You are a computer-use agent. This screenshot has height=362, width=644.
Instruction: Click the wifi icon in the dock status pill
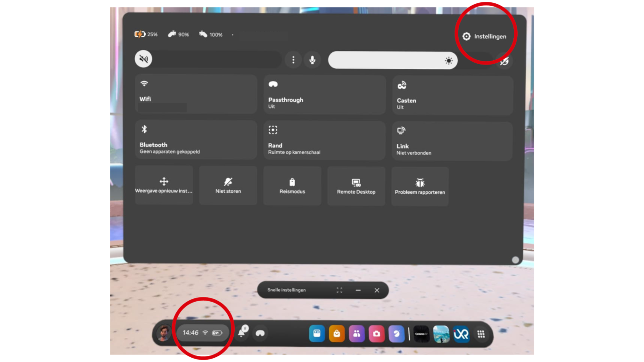tap(205, 333)
